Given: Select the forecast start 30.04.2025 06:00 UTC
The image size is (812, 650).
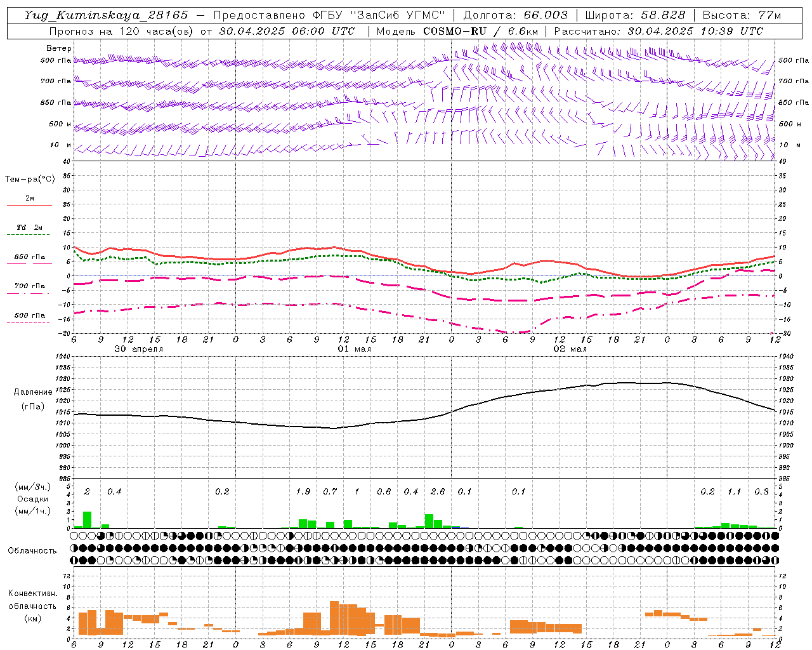Looking at the screenshot, I should [287, 31].
